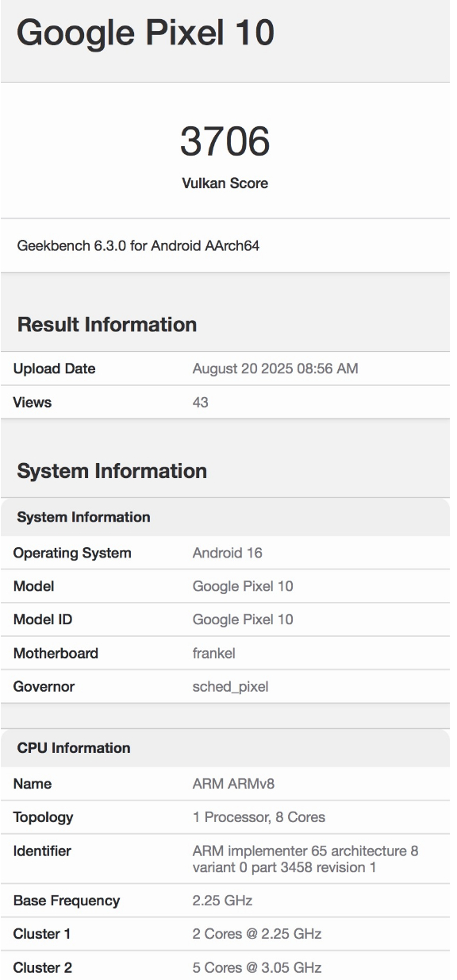Click the large System Information section heading
Screen dimensions: 457x980
tap(112, 471)
